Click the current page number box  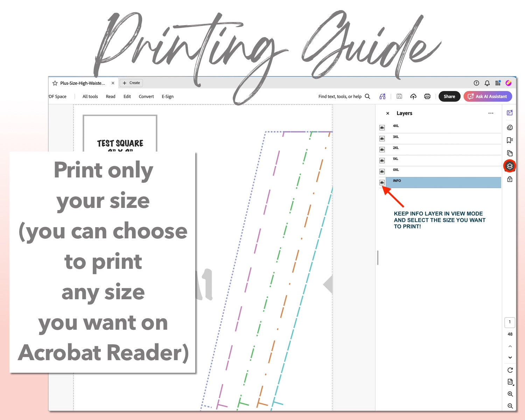[x=510, y=322]
